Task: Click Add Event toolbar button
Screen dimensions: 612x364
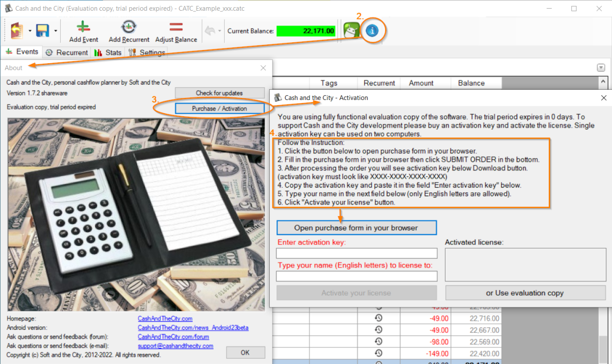Action: [84, 32]
